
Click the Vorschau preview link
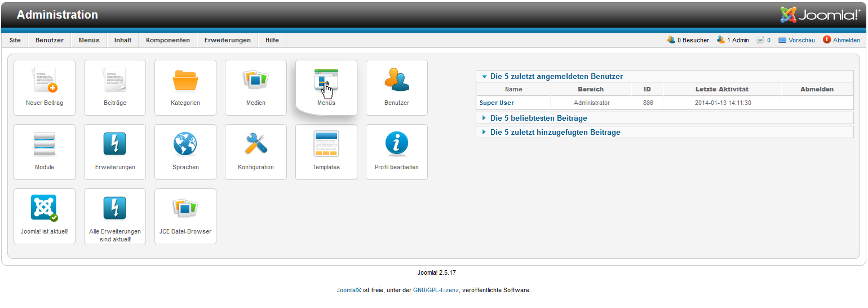801,41
